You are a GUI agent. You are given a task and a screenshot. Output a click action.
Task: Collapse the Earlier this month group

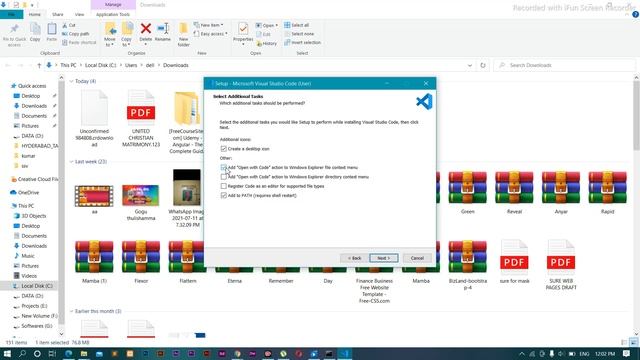pos(71,311)
